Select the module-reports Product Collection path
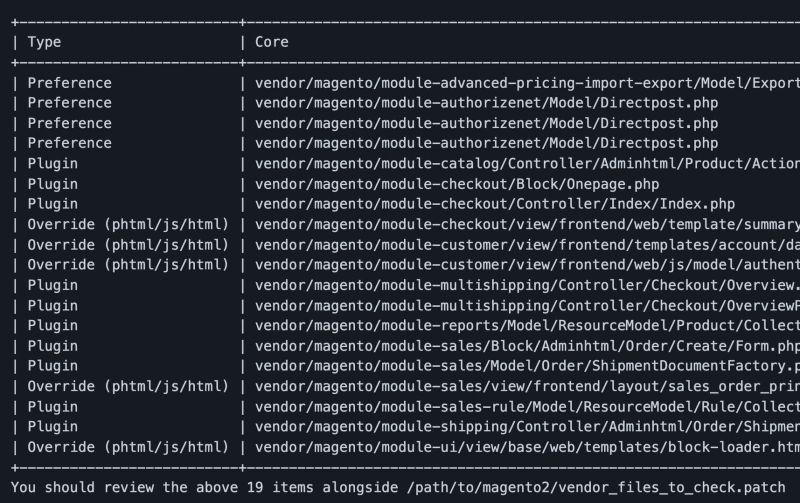 (528, 326)
